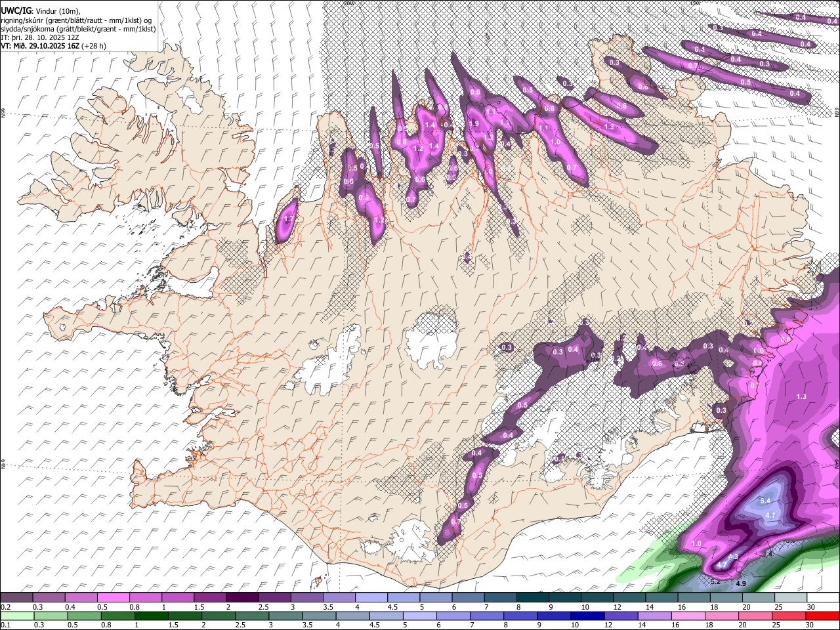840x630 pixels.
Task: Click the '1.5' label on the upper scale
Action: pos(198,607)
